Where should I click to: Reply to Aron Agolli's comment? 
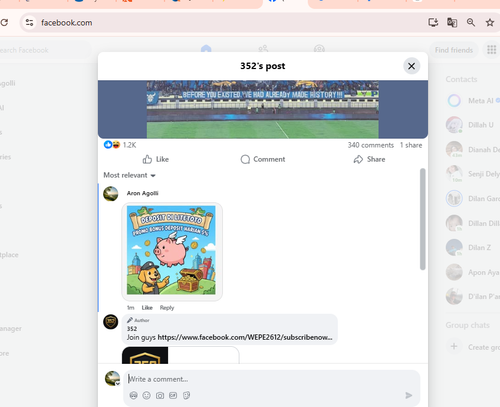[167, 308]
